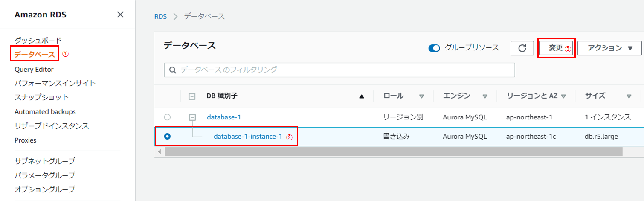Click sort icon on サイズ column
The width and height of the screenshot is (644, 201).
(x=629, y=96)
